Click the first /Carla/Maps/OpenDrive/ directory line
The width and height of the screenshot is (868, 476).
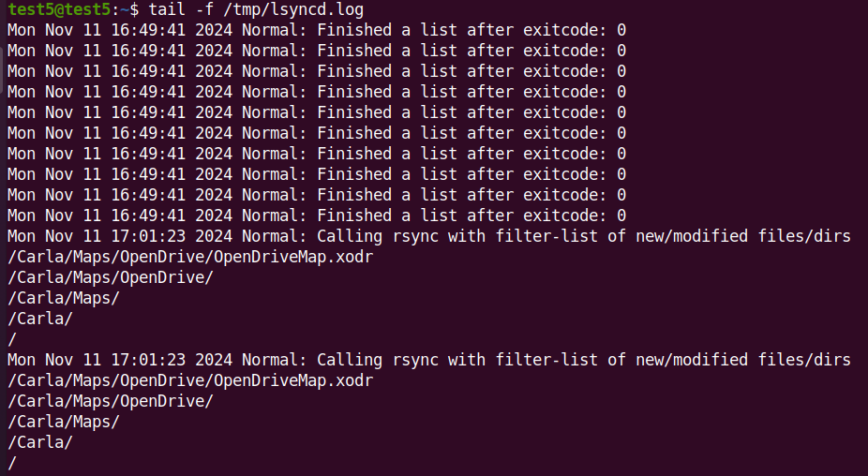click(x=110, y=277)
